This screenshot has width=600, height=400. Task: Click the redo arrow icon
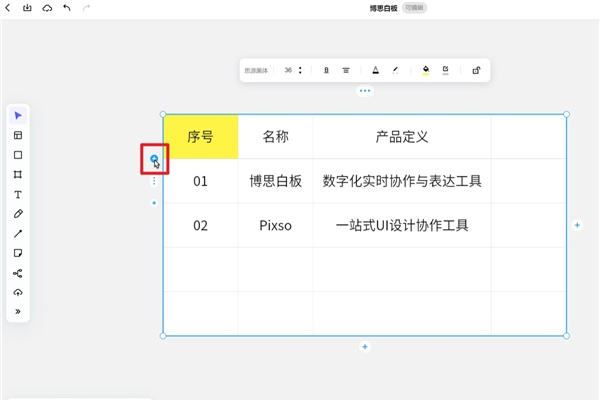click(x=86, y=8)
